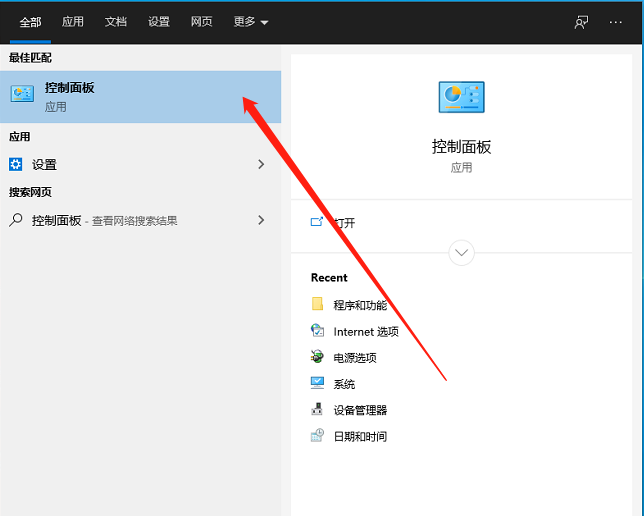Expand the 控制面板 web search chevron
Screen dimensions: 644x516
(261, 220)
